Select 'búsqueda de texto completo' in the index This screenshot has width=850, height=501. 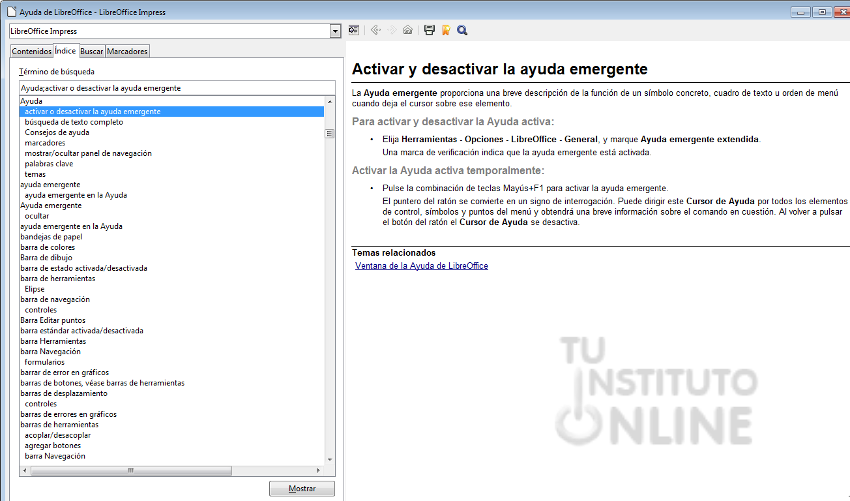point(73,122)
